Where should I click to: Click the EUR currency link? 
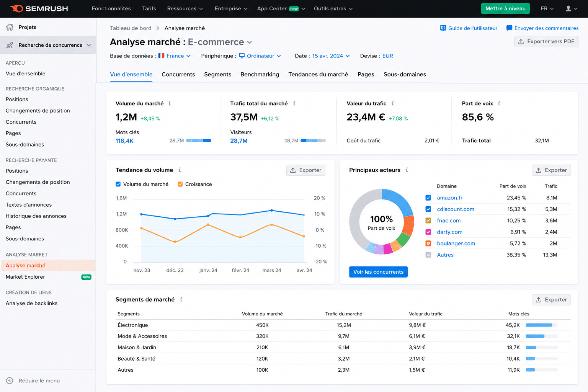(388, 56)
